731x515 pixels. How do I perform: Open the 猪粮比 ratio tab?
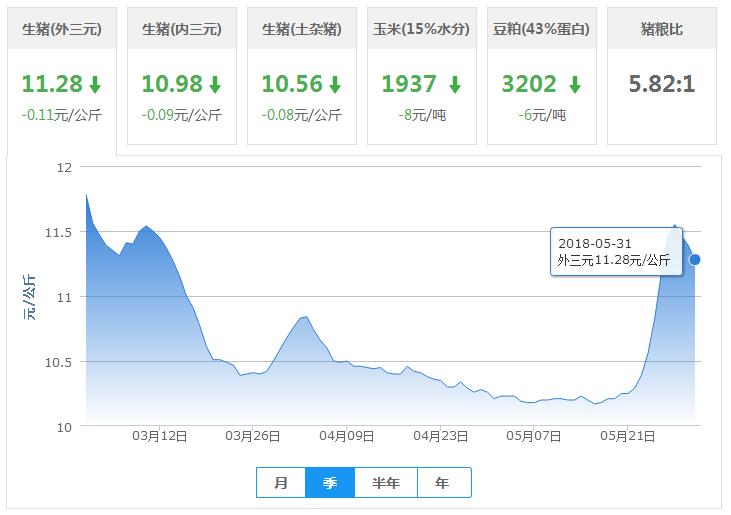(663, 29)
